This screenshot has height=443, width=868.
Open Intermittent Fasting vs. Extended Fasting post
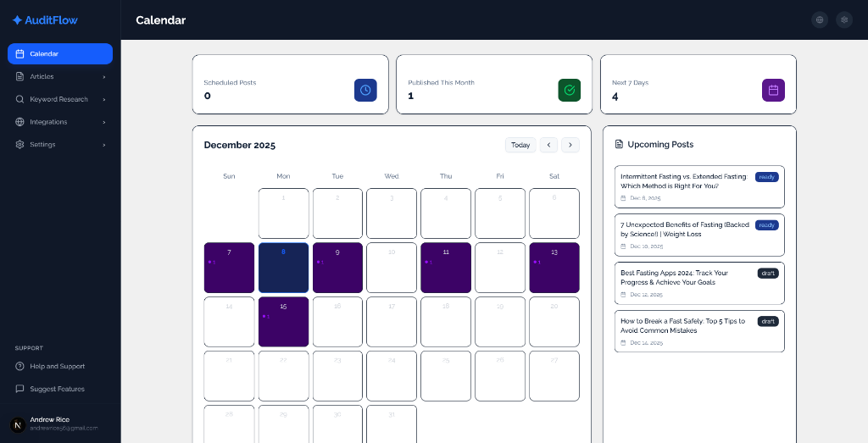click(x=699, y=186)
